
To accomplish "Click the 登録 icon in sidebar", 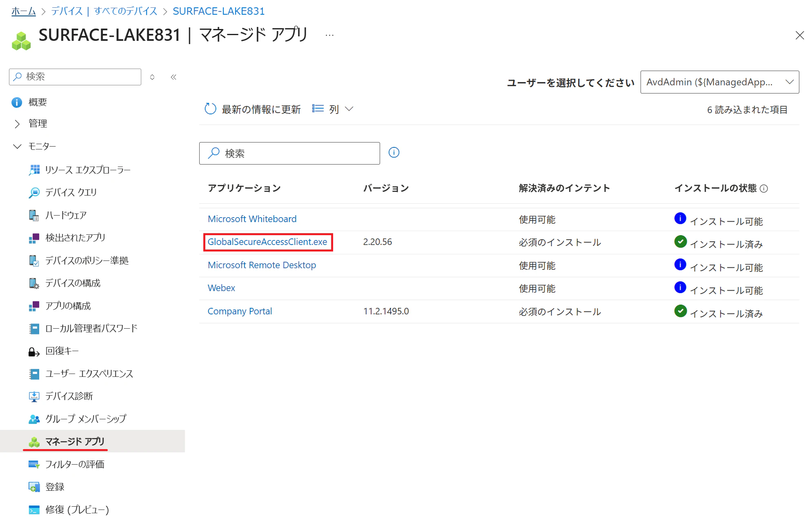I will click(x=34, y=487).
